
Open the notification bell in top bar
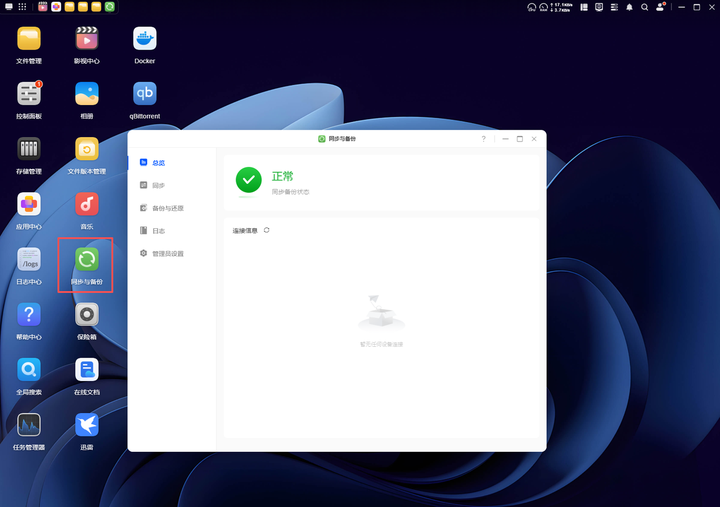(x=630, y=7)
